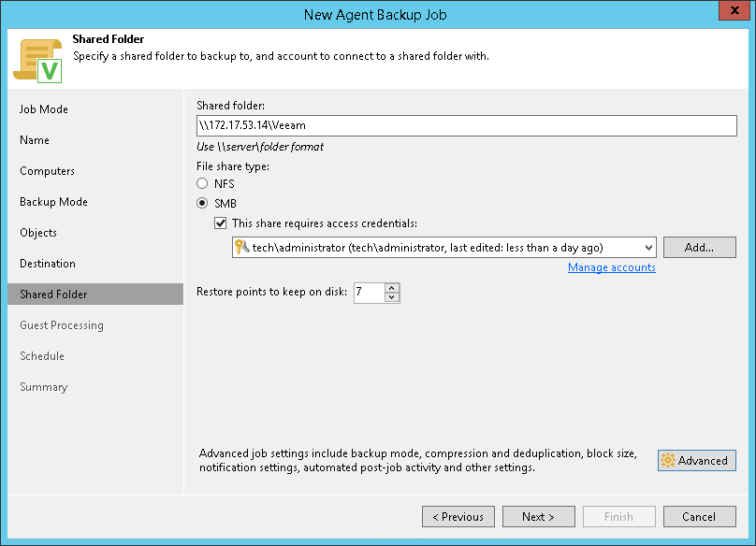
Task: Click into the Shared folder path field
Action: [x=466, y=125]
